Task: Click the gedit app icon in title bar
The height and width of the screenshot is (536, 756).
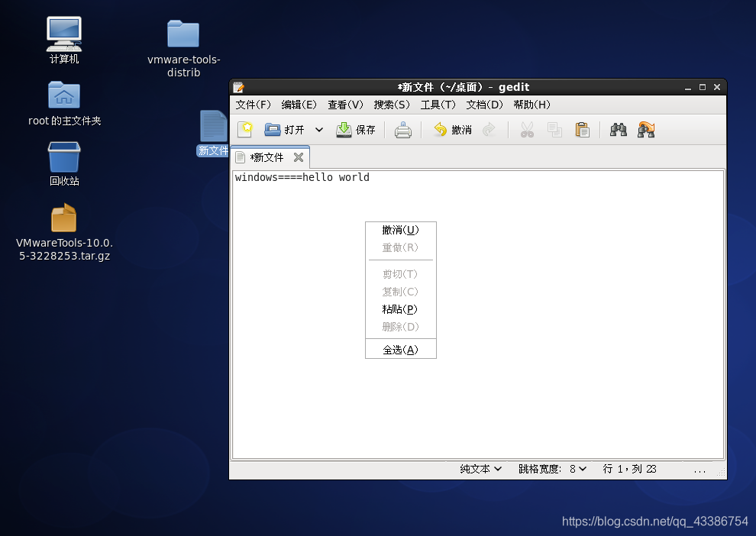Action: (239, 87)
